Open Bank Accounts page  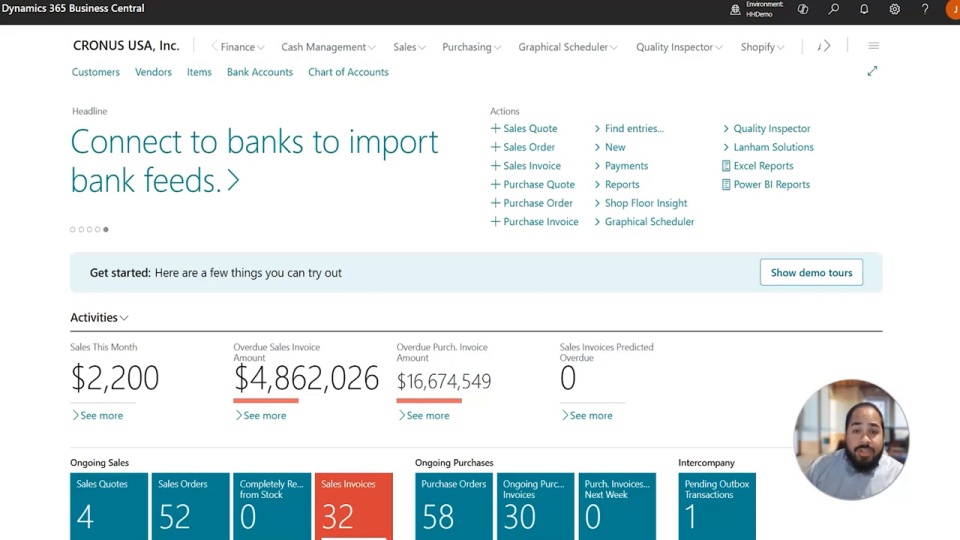pos(260,72)
